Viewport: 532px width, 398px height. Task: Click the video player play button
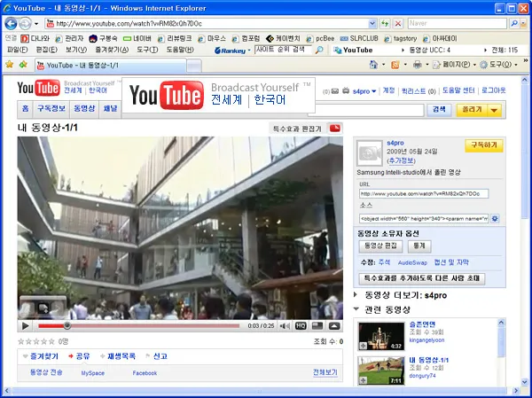(26, 326)
